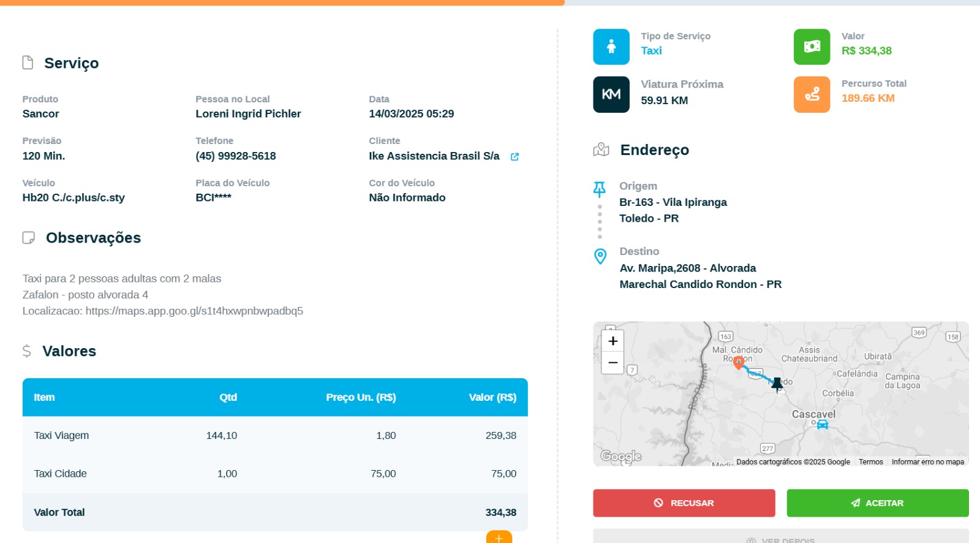This screenshot has width=980, height=543.
Task: Click the Destino location pin icon
Action: click(x=600, y=256)
